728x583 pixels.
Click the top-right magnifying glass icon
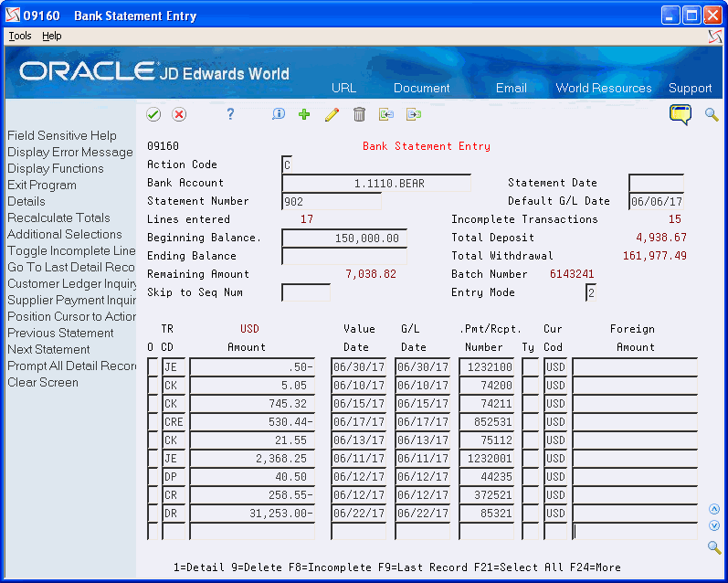(712, 114)
